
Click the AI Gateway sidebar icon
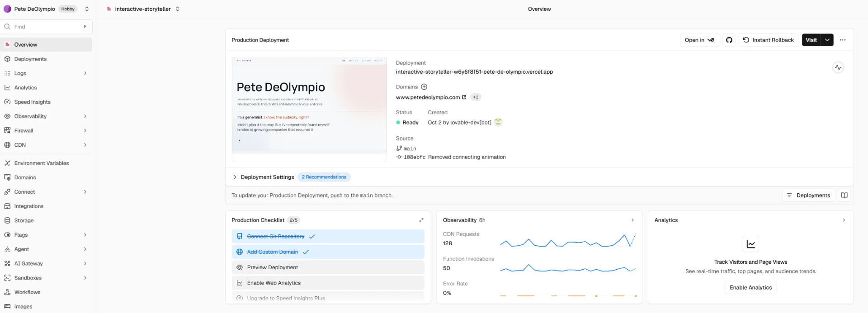coord(7,263)
